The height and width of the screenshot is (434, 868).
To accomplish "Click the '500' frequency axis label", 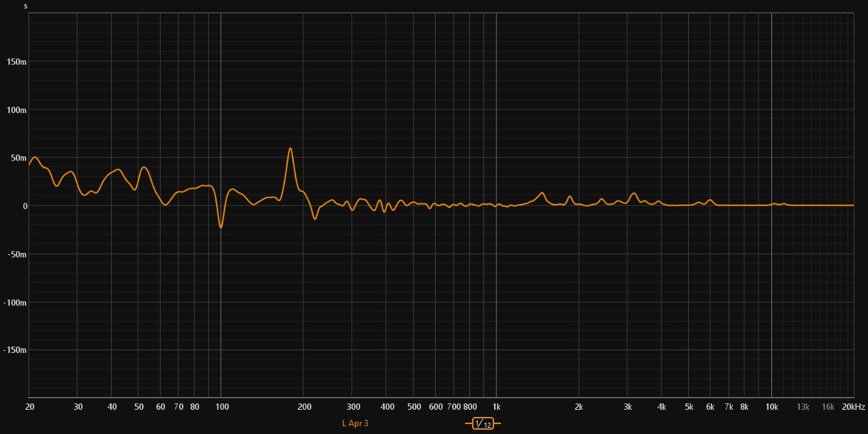I will pos(414,407).
